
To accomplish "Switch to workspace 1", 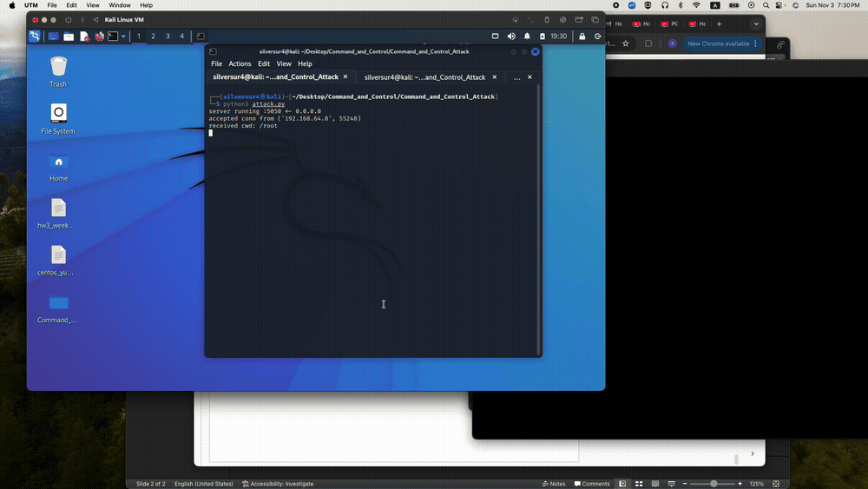I will pos(138,36).
